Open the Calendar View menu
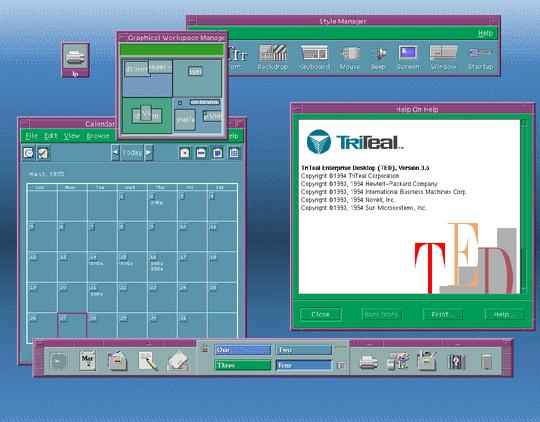540x422 pixels. (72, 136)
